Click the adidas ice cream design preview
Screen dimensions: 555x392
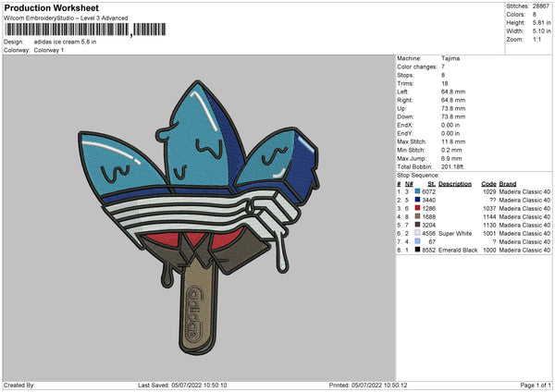[x=199, y=217]
